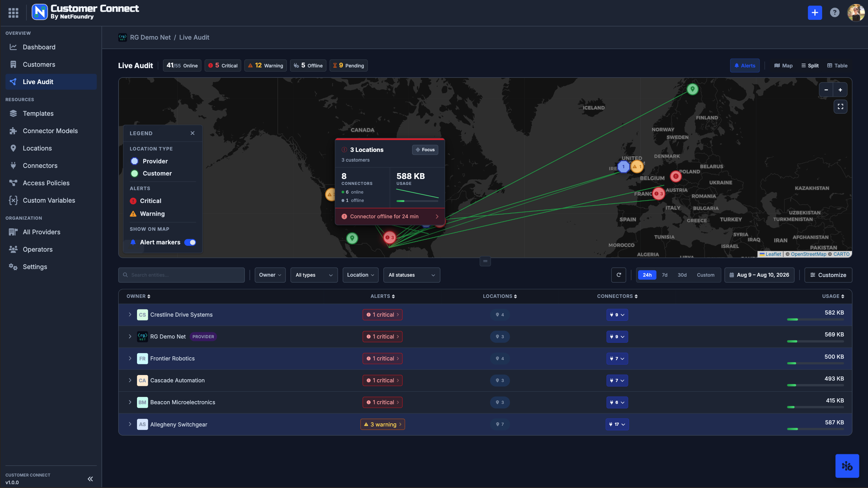The height and width of the screenshot is (488, 868).
Task: Open the apps grid launcher
Action: coord(13,13)
